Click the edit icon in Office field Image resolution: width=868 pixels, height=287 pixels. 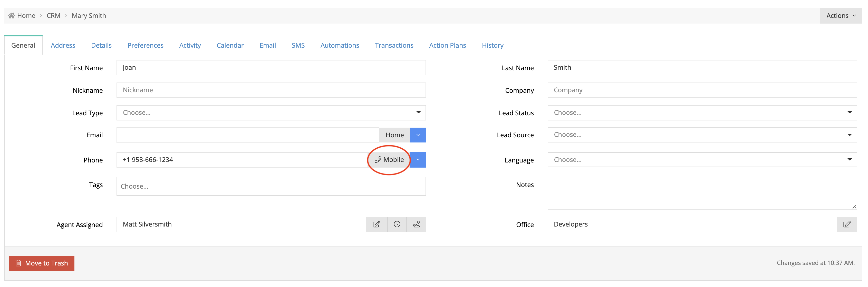coord(846,224)
